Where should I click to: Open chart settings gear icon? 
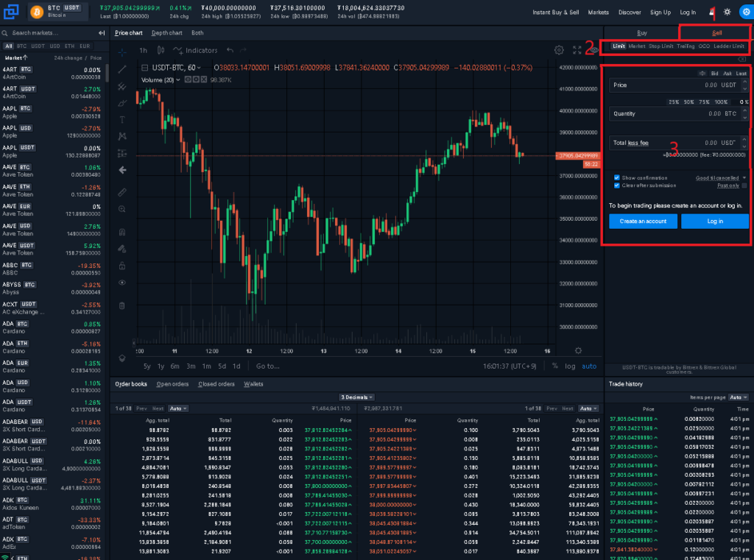(x=559, y=50)
